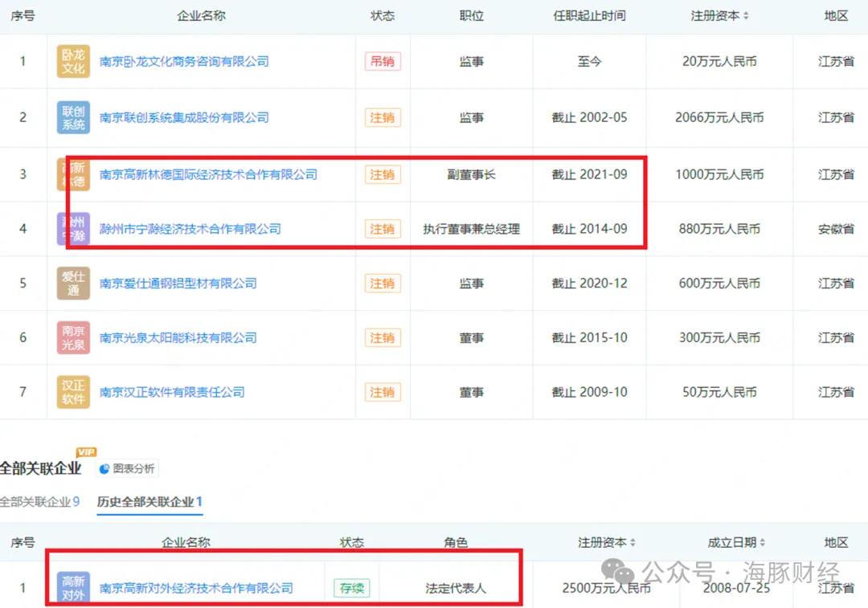Screen dimensions: 868x608
Task: Click the 50万元人民币 capital cell
Action: [719, 392]
